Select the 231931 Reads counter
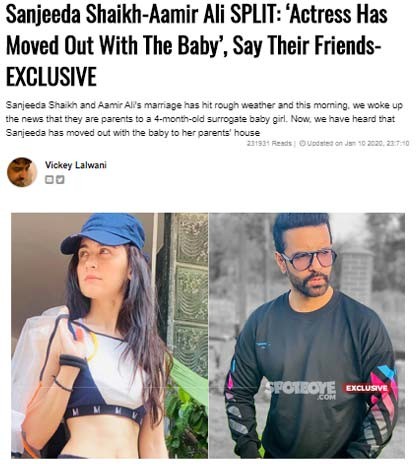The height and width of the screenshot is (464, 418). (x=269, y=143)
